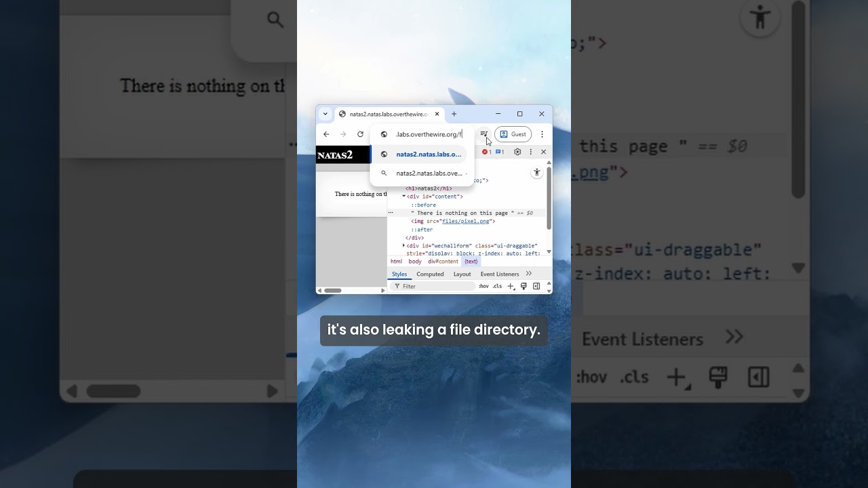Collapse the div id content node
This screenshot has width=868, height=488.
point(403,197)
